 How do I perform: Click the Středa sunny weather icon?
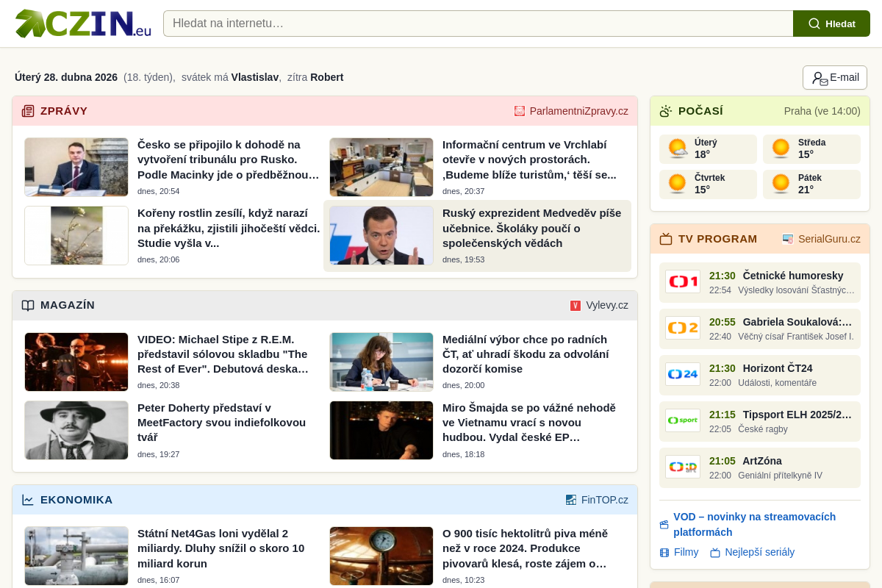781,148
